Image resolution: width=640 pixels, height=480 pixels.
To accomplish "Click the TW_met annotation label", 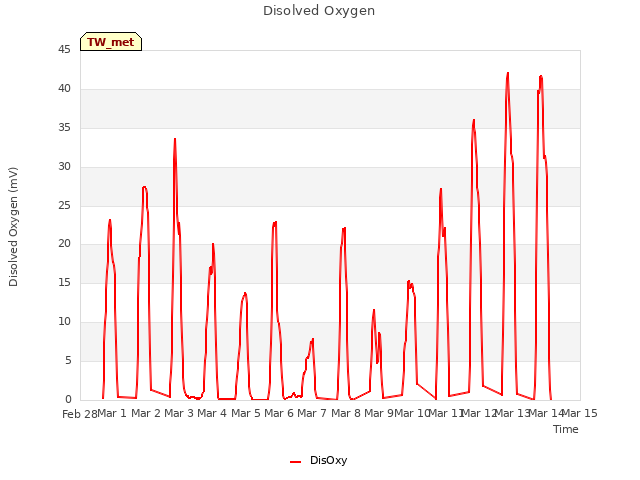I will pyautogui.click(x=111, y=42).
